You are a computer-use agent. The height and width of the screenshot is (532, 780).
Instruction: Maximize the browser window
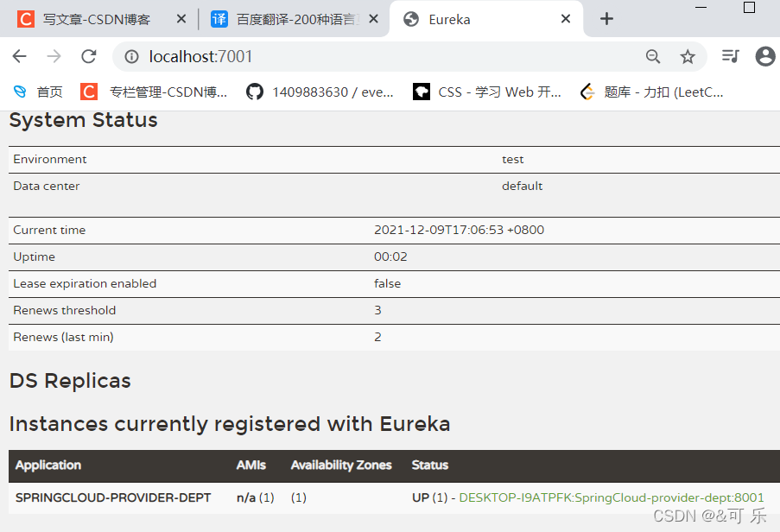pos(749,7)
